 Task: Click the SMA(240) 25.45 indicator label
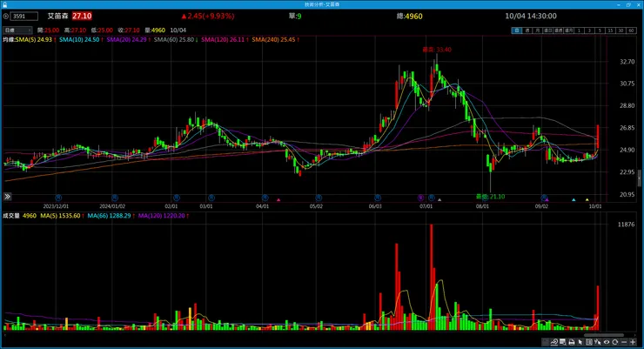275,39
